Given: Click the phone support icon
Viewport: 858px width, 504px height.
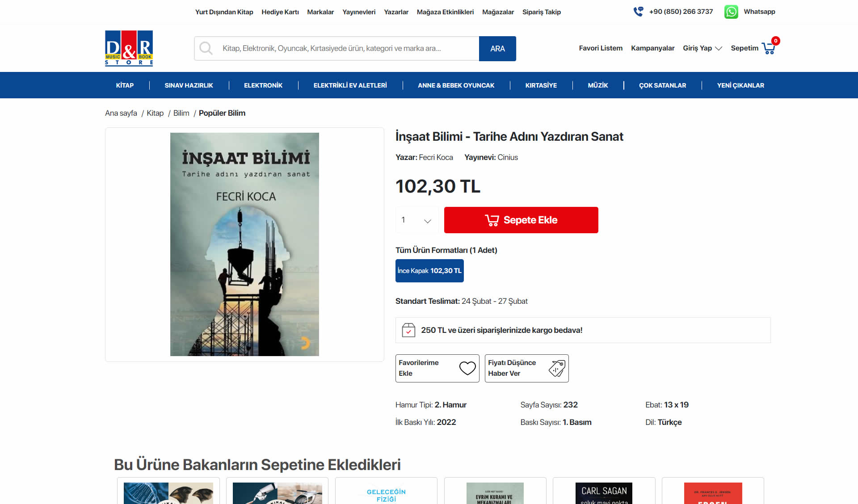Looking at the screenshot, I should 638,12.
